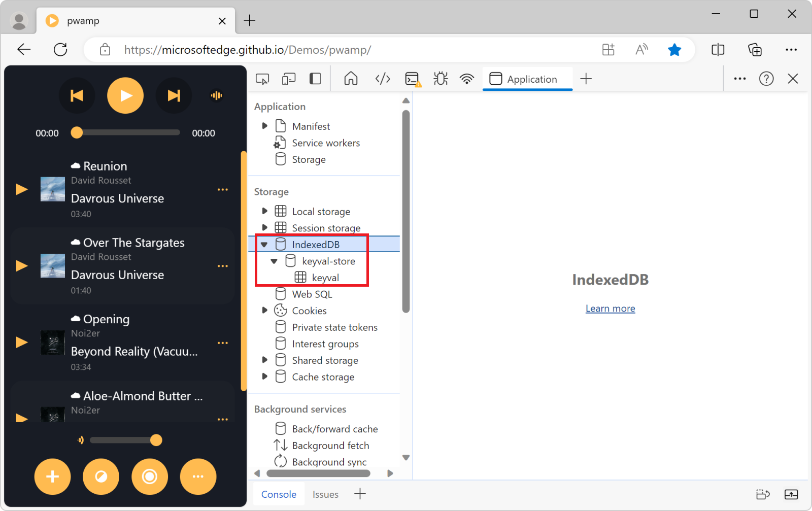Switch to the Console tab at the bottom
Viewport: 812px width, 511px height.
(278, 494)
